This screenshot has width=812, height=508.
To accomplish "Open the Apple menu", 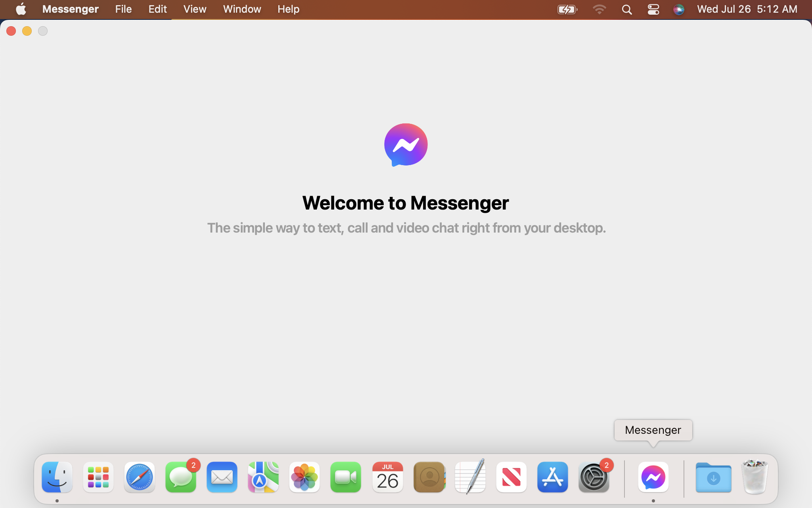I will pos(21,9).
